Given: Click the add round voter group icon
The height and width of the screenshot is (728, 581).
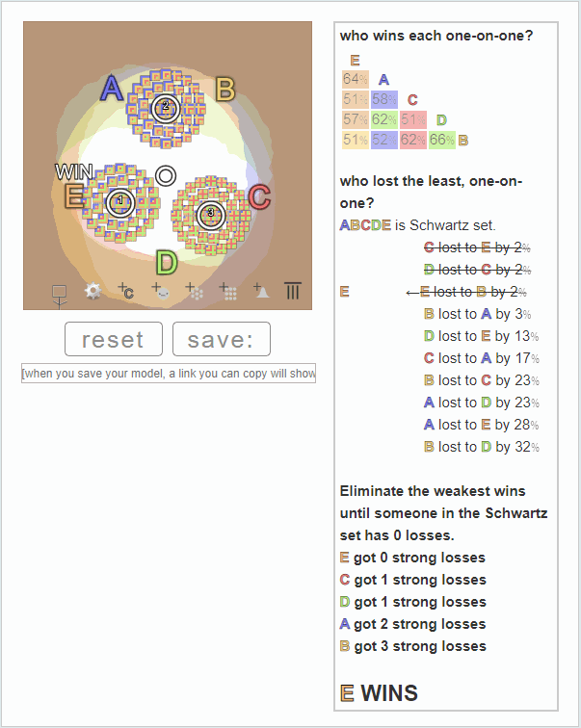Looking at the screenshot, I should 194,291.
